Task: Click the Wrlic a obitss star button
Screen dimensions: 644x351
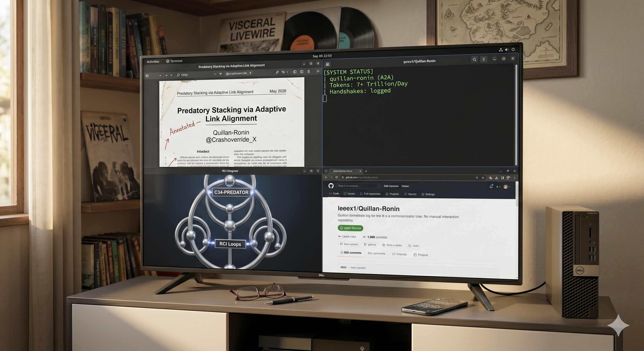Action: [392, 245]
